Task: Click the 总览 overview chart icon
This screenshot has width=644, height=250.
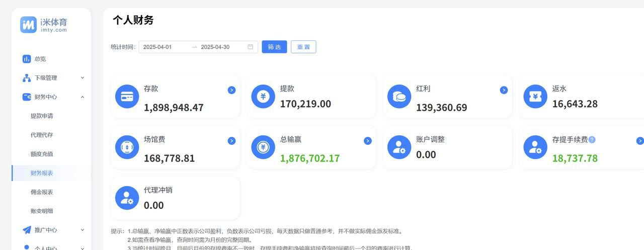Action: [27, 59]
